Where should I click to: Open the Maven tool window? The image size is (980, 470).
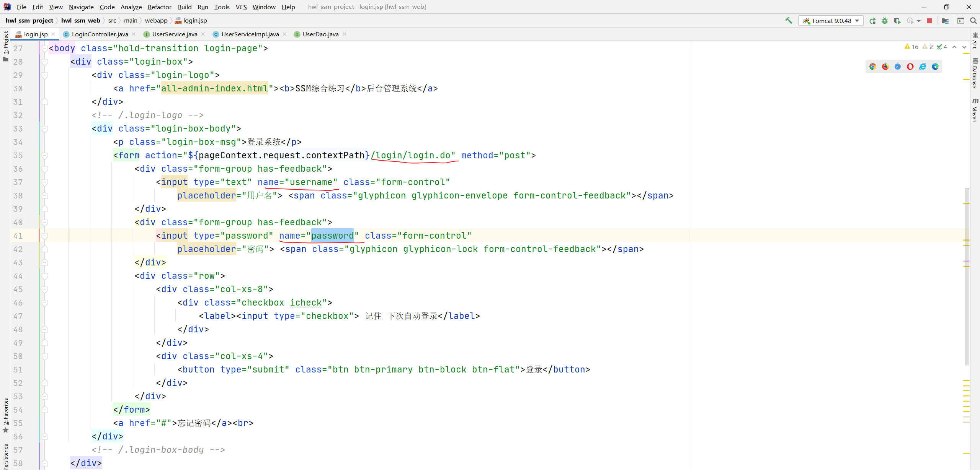click(975, 111)
